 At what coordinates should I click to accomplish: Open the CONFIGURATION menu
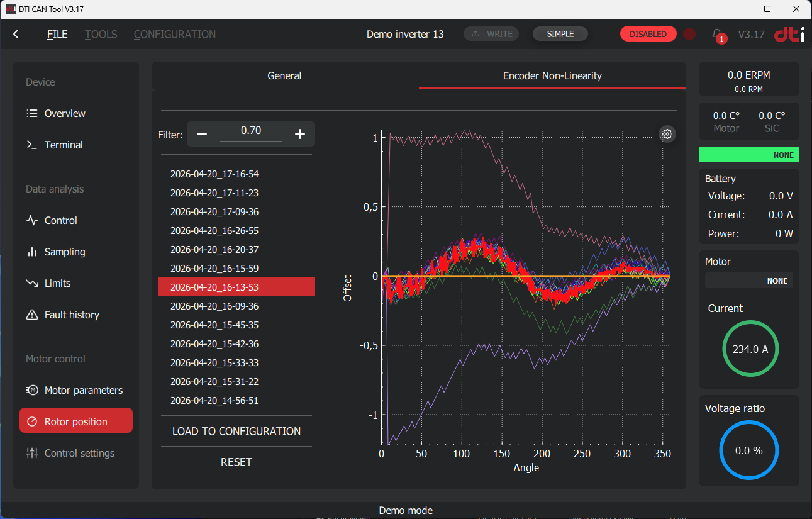coord(175,35)
